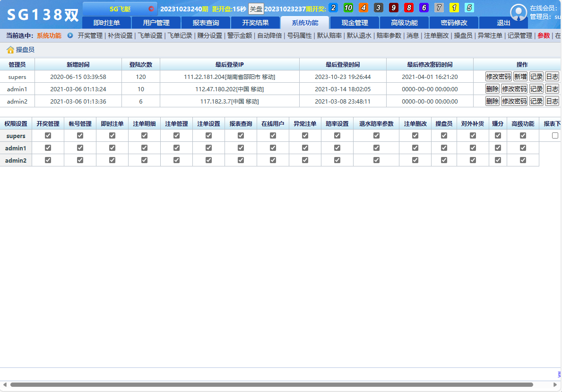Open 默认赔率 submenu link
This screenshot has width=562, height=392.
coord(329,35)
